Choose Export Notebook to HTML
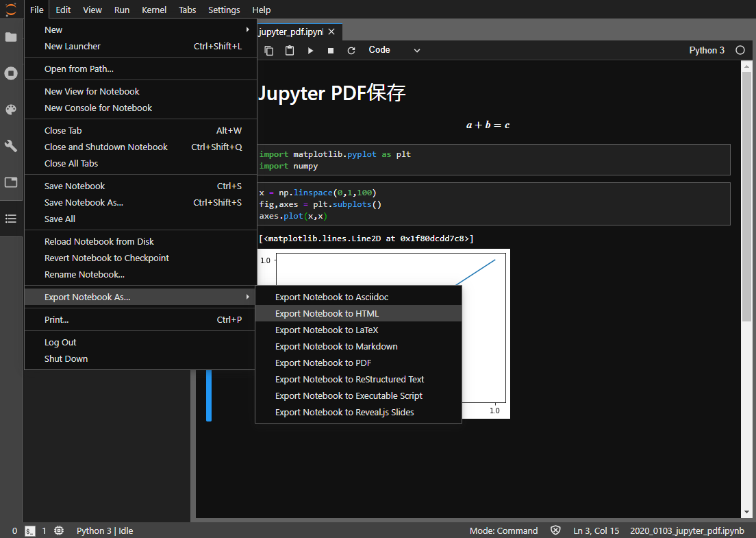 click(358, 314)
